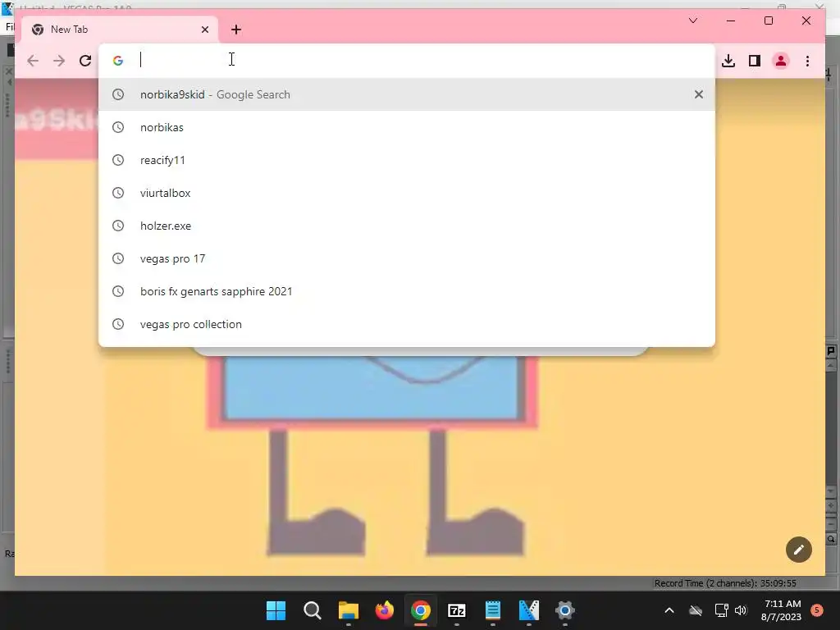840x630 pixels.
Task: Click the clock icon beside holzer.exe
Action: coord(118,226)
